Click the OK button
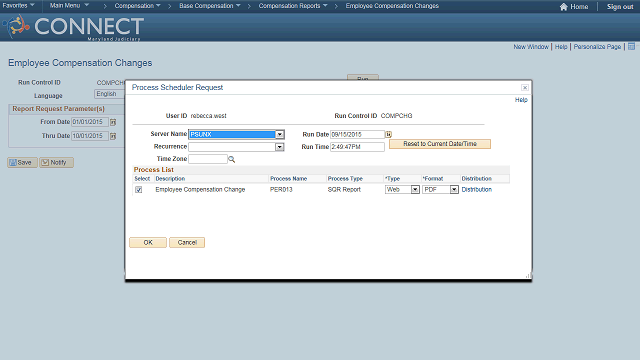640x360 pixels. tap(148, 242)
